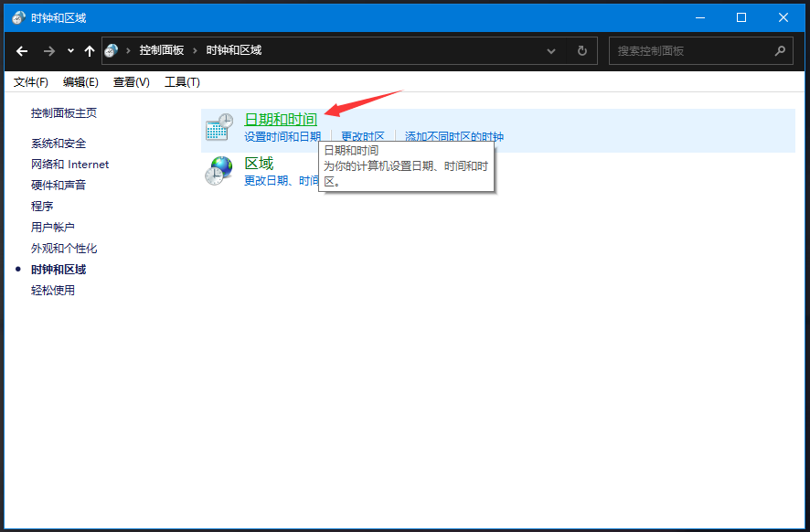
Task: Click the refresh icon in address bar
Action: [x=582, y=50]
